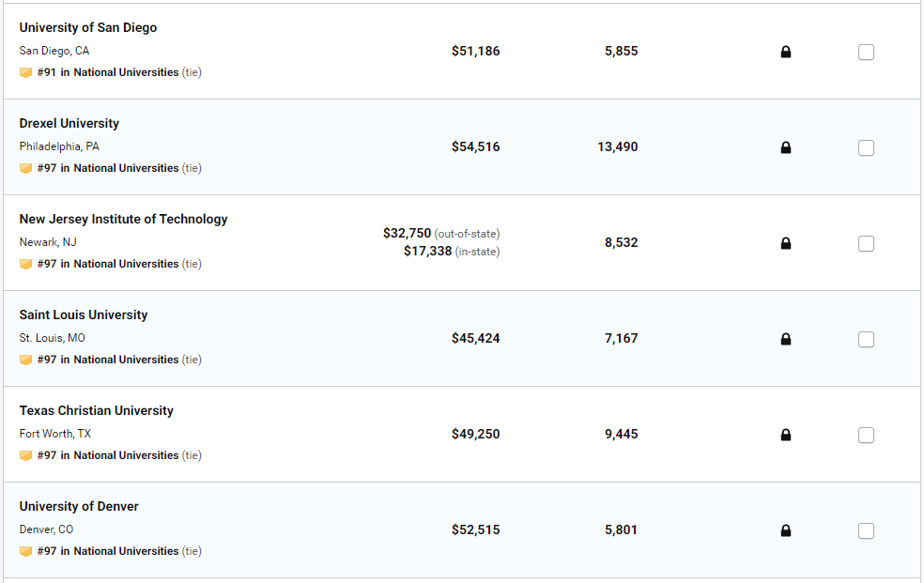
Task: Open Saint Louis University's #97 National Universities ranking
Action: pyautogui.click(x=107, y=360)
